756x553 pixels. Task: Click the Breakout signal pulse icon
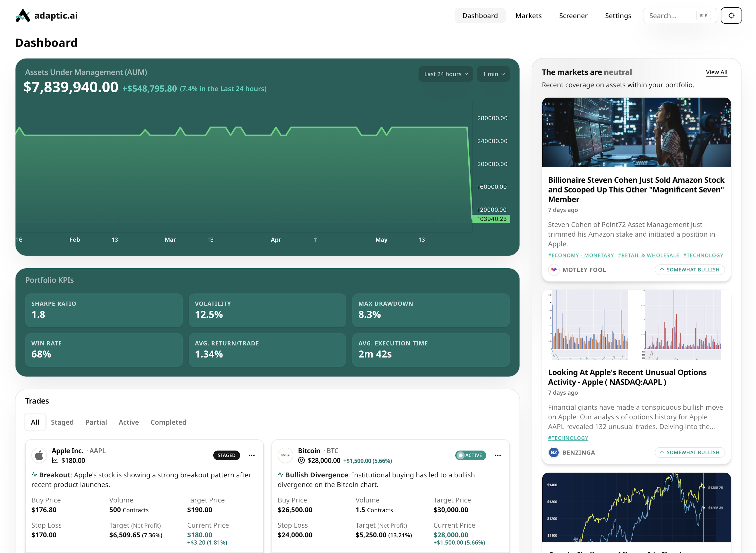click(34, 474)
